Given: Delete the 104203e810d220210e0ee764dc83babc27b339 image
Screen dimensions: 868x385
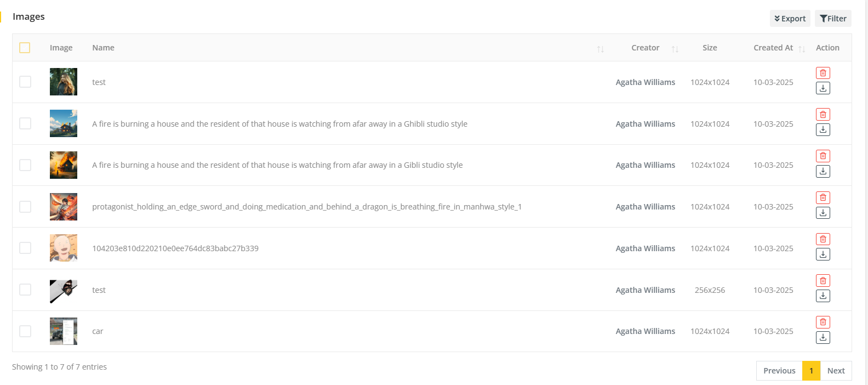Looking at the screenshot, I should click(823, 239).
